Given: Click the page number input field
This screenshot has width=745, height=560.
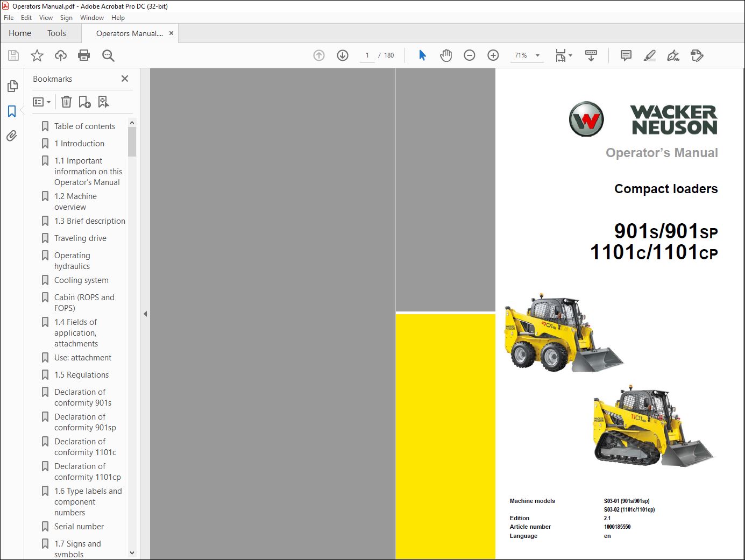Looking at the screenshot, I should [x=367, y=55].
